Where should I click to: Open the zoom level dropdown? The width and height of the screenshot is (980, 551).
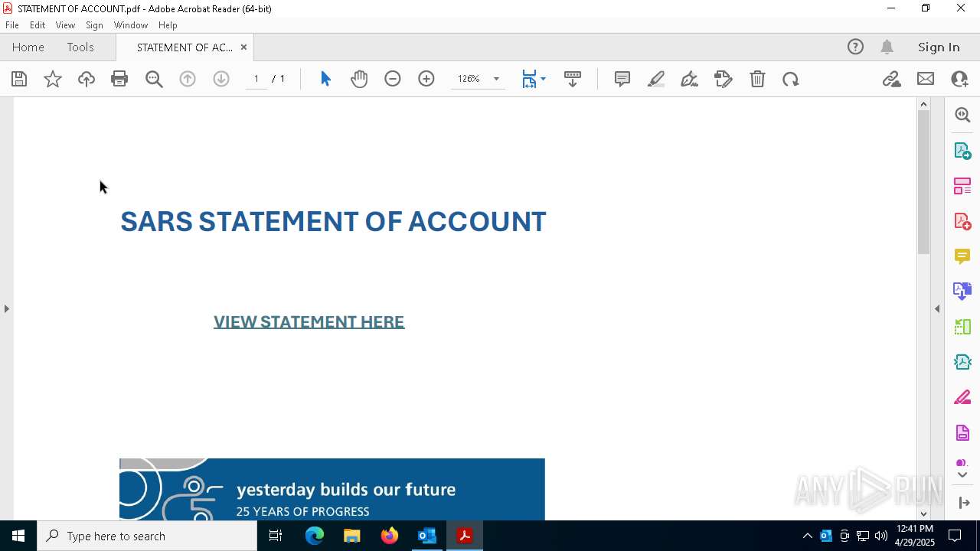coord(496,79)
